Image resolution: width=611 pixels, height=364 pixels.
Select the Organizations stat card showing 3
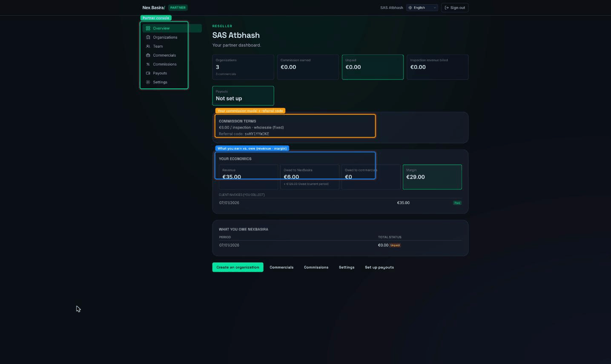[243, 67]
